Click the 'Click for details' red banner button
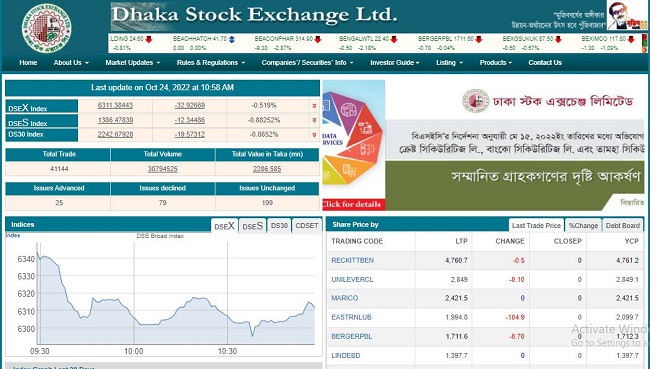 tap(354, 204)
